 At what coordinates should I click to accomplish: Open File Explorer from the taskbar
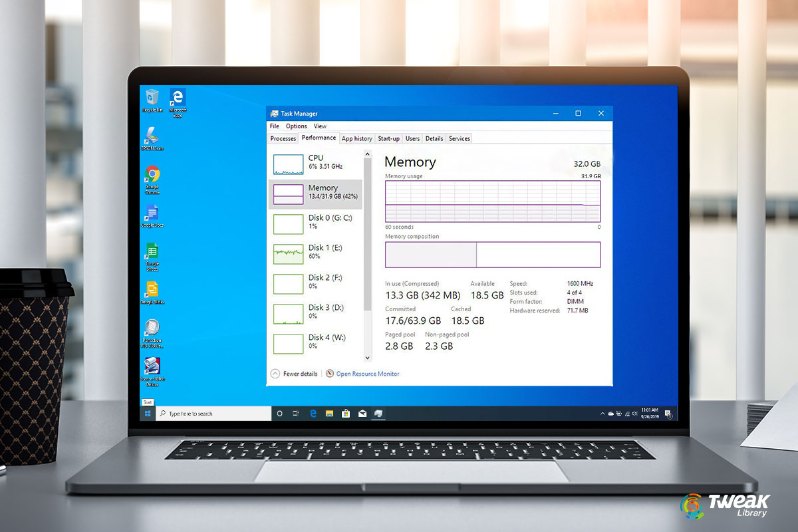click(329, 413)
